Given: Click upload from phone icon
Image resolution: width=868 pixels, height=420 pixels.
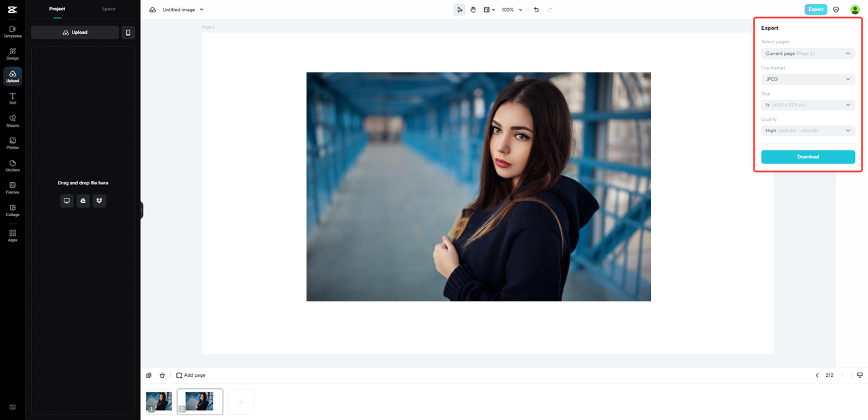Looking at the screenshot, I should coord(128,33).
